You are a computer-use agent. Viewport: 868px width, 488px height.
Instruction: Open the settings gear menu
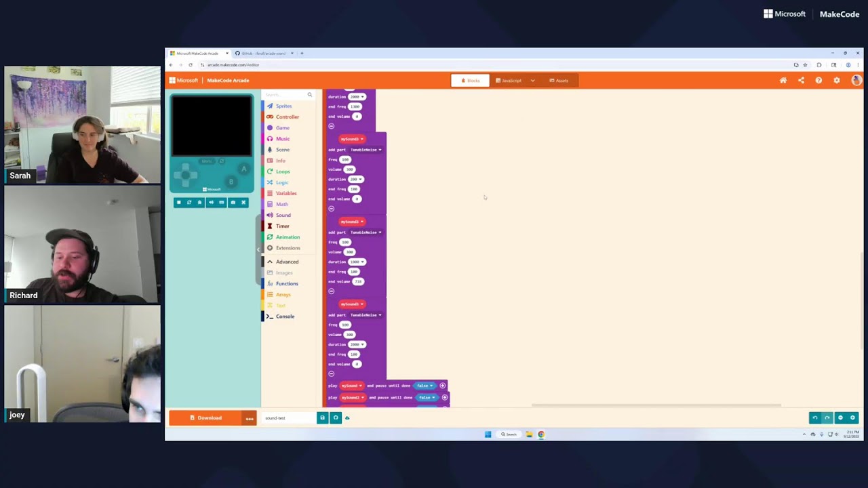pyautogui.click(x=837, y=80)
